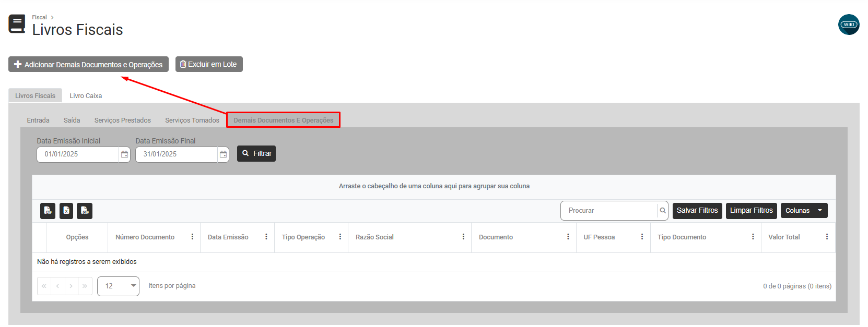Screen dimensions: 868x327
Task: Open Número Documento column menu
Action: point(192,237)
